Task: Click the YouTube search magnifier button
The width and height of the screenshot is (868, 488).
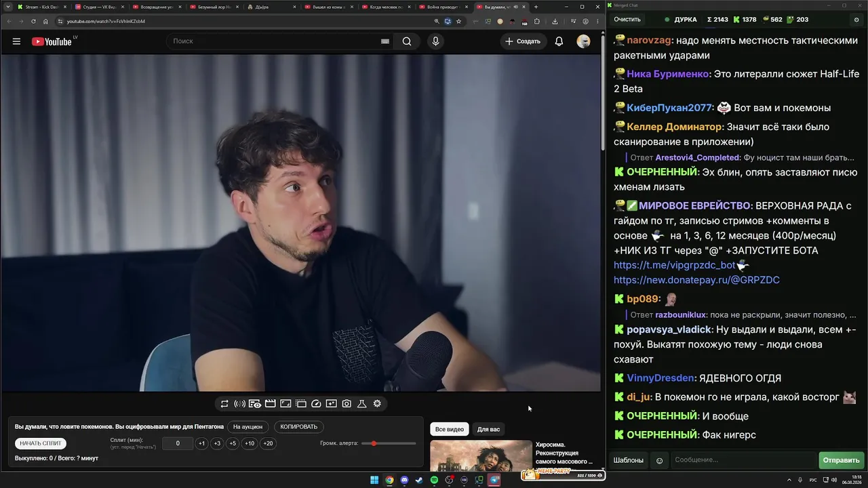Action: [407, 41]
